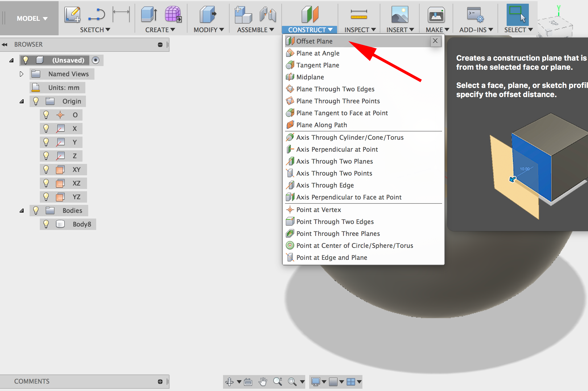Open the INSPECT dropdown menu
The height and width of the screenshot is (391, 588).
point(360,30)
